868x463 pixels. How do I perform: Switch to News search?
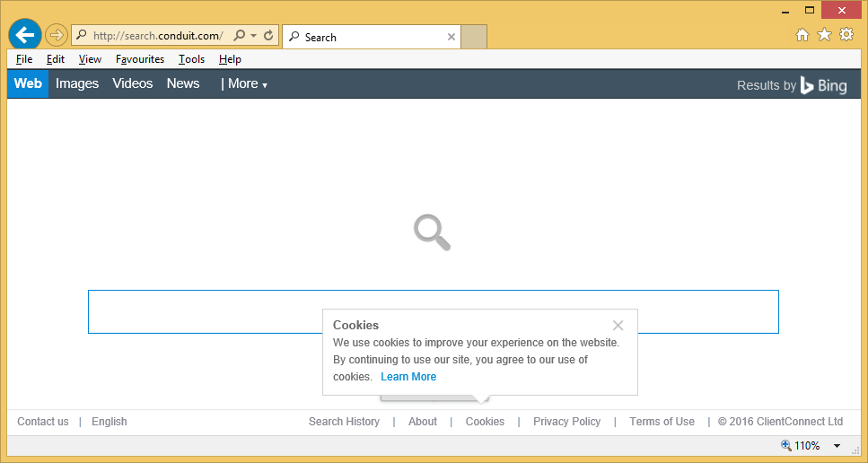[x=183, y=83]
